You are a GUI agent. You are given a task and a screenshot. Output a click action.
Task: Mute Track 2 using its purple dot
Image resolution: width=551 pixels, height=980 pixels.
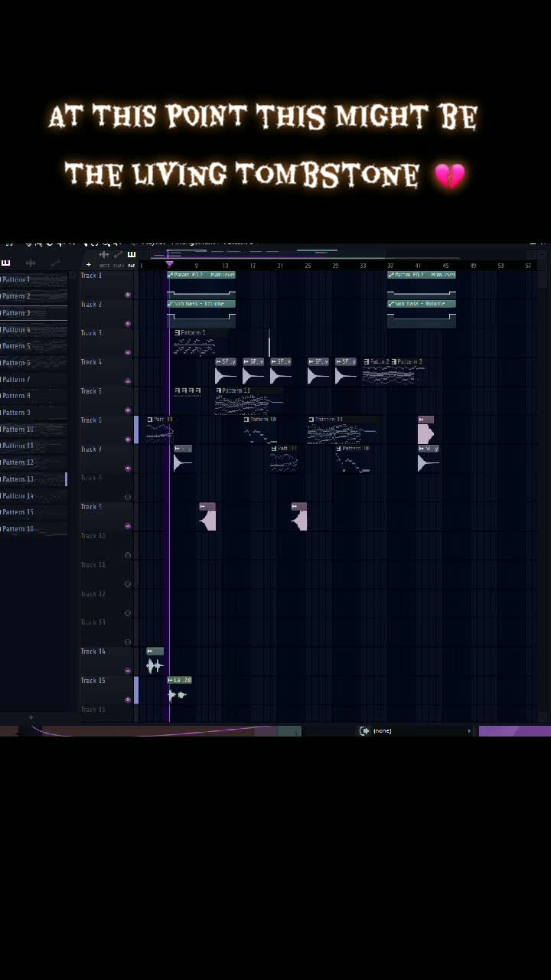pos(128,324)
